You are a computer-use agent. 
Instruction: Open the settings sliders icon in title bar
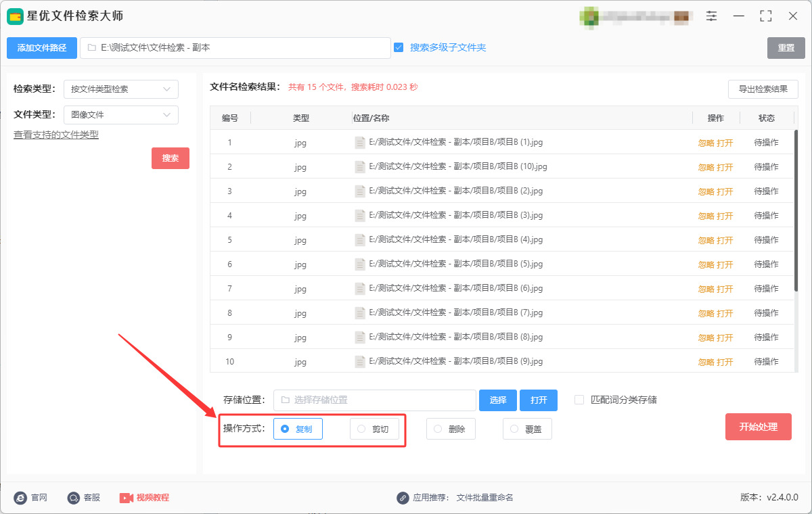(x=711, y=16)
